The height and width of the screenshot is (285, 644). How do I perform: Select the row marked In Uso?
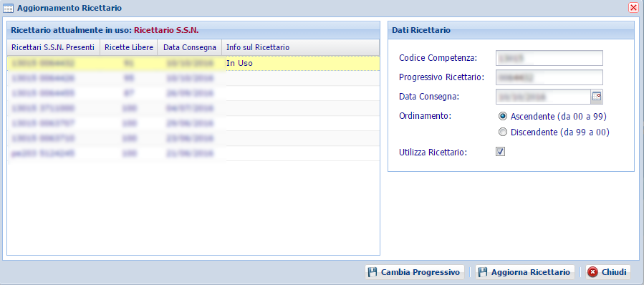click(x=193, y=63)
